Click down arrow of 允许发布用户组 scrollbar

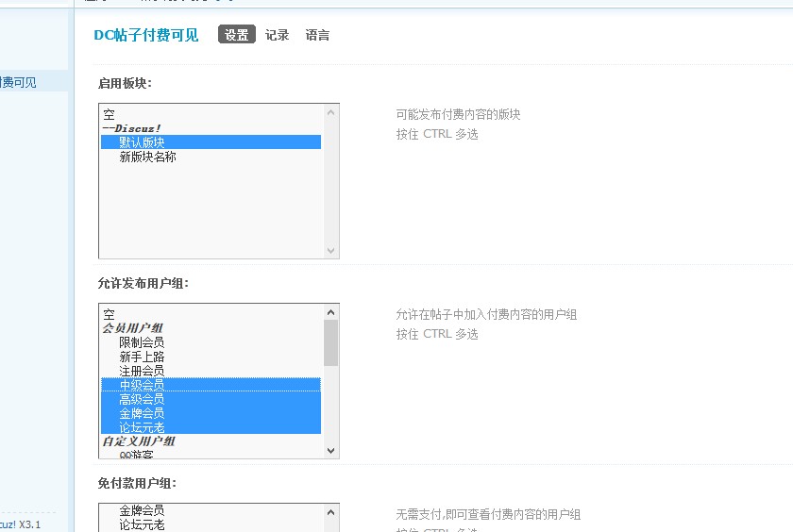click(x=330, y=451)
